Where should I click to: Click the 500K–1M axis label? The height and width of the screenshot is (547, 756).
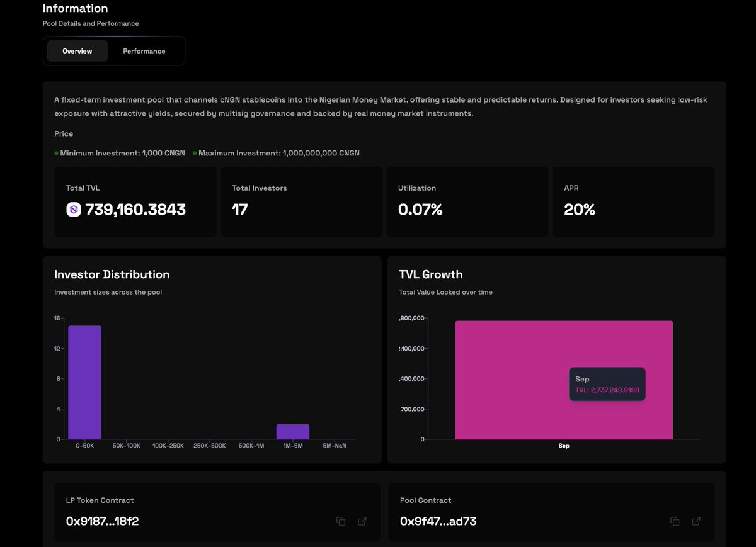(x=251, y=446)
